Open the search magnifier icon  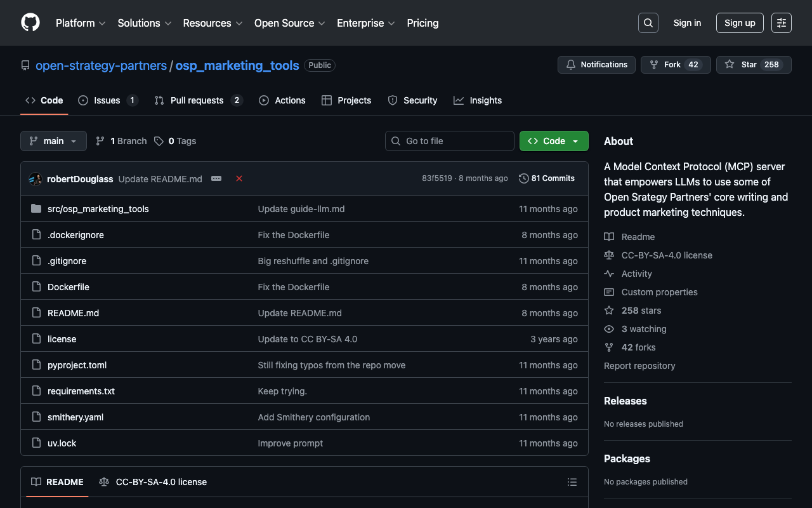[648, 23]
